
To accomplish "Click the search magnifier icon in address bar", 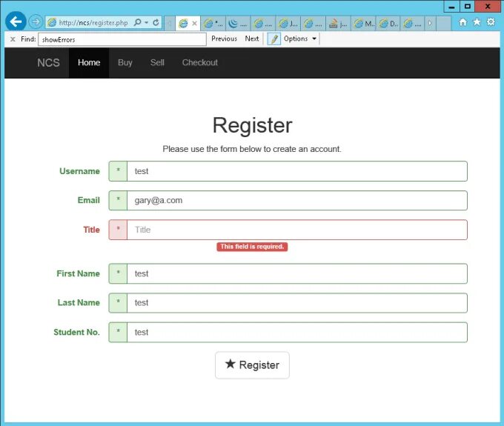I will [137, 22].
